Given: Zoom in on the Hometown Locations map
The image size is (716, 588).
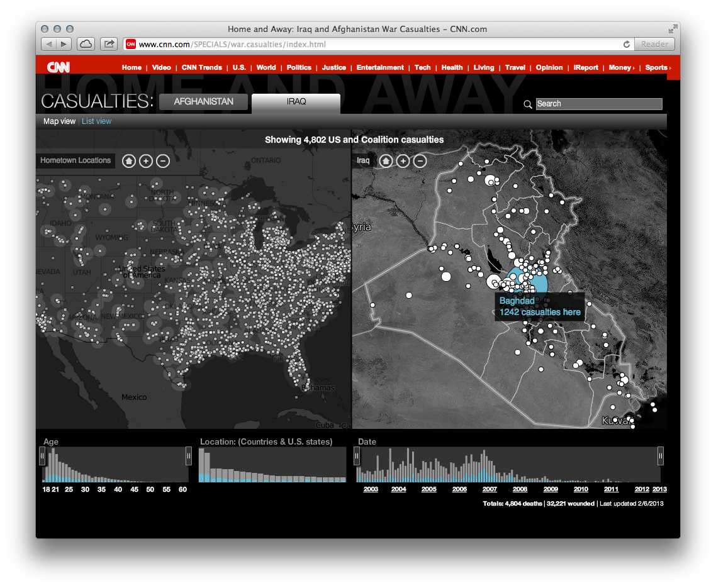Looking at the screenshot, I should point(145,160).
